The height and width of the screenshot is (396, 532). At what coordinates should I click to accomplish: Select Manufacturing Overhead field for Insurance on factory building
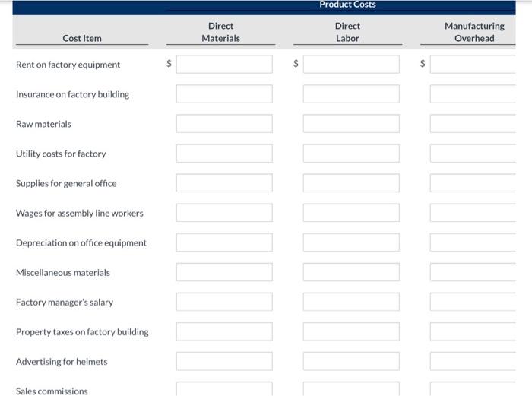(473, 94)
